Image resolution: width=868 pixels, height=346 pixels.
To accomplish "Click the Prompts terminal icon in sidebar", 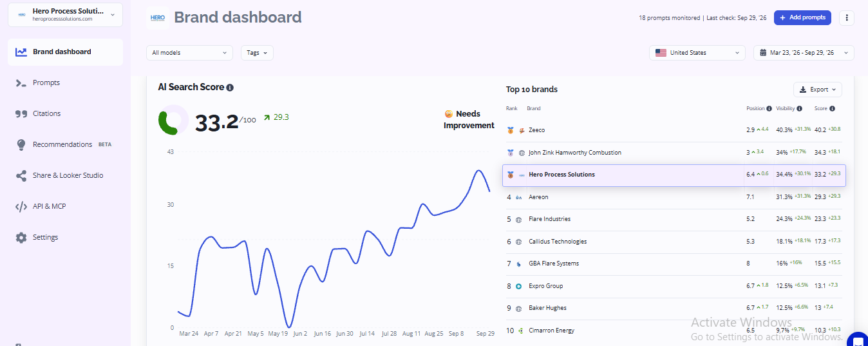I will 21,82.
